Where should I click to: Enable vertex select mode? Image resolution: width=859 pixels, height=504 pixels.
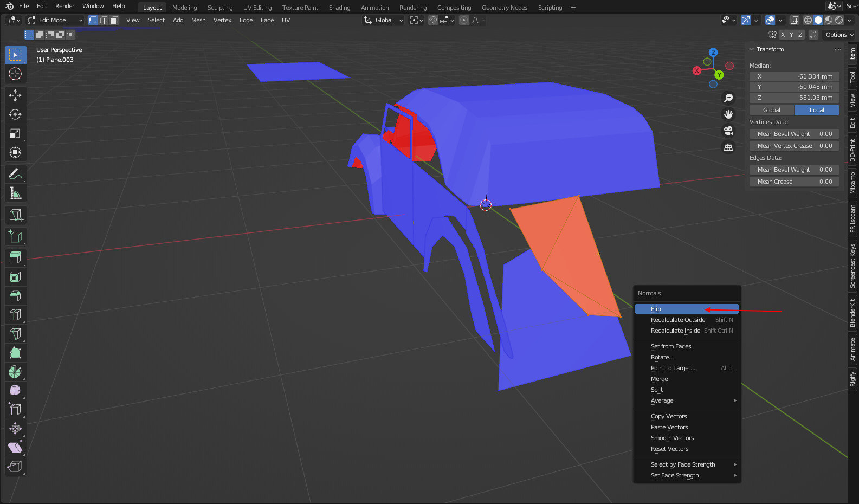(93, 20)
